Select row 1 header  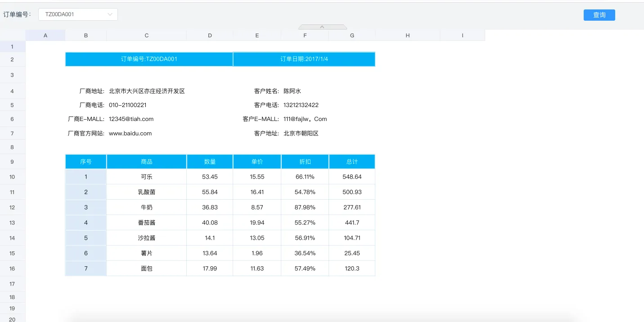point(12,47)
